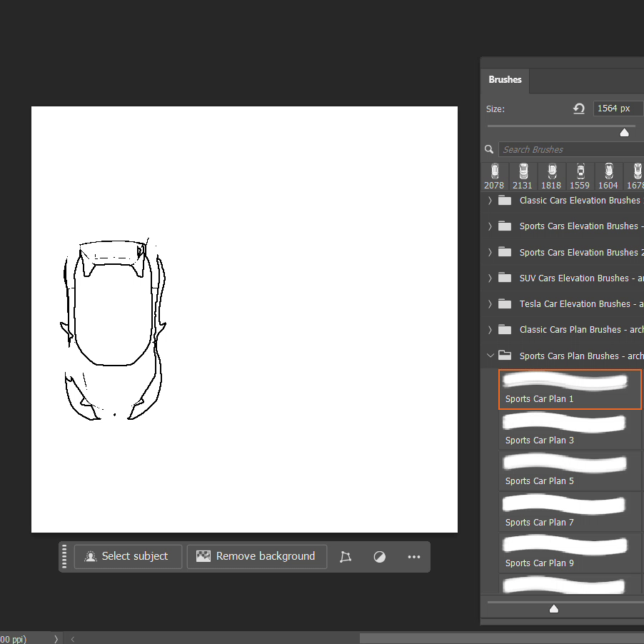Click the brush size value field

point(618,109)
